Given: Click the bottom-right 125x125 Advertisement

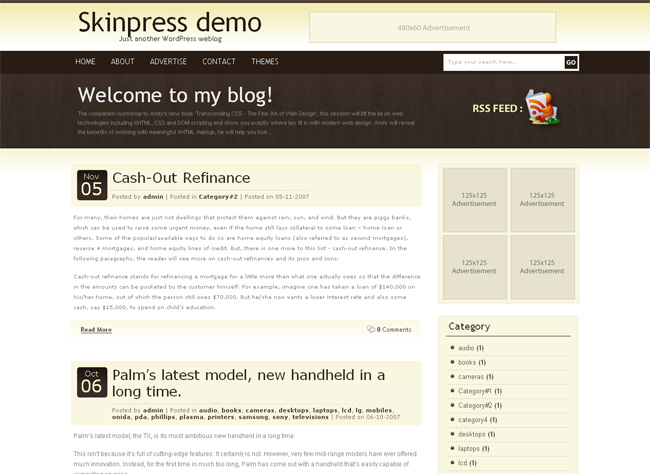Looking at the screenshot, I should tap(542, 267).
